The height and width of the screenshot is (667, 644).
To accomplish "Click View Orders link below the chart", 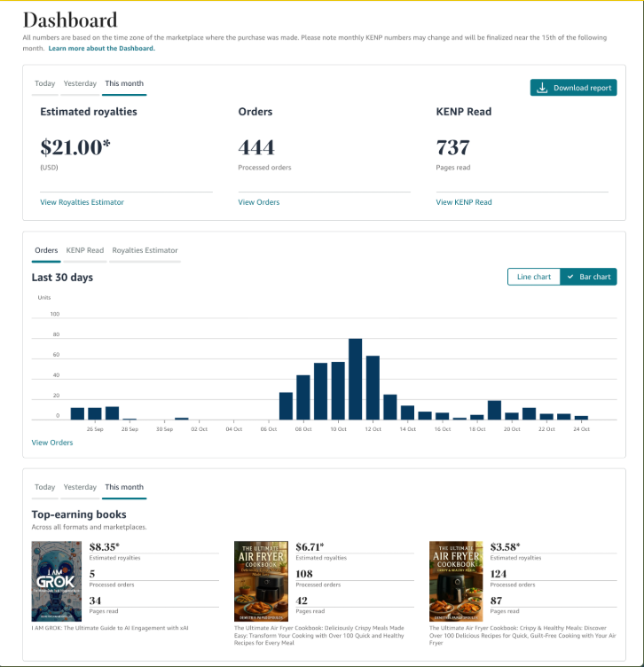I will 52,443.
